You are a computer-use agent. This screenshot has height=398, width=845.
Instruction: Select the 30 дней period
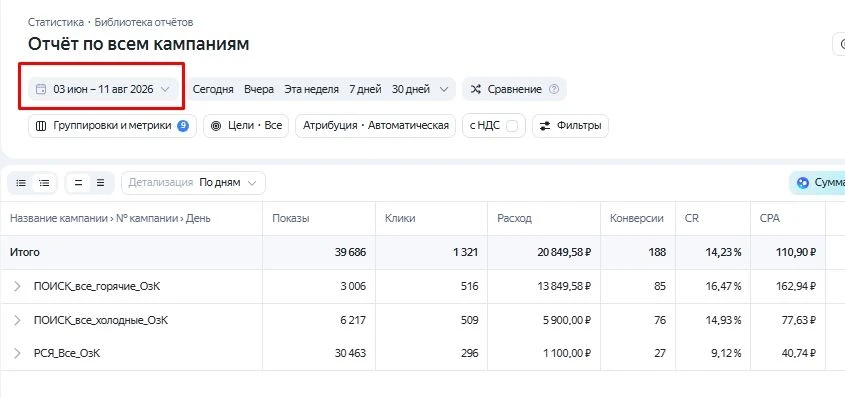411,89
